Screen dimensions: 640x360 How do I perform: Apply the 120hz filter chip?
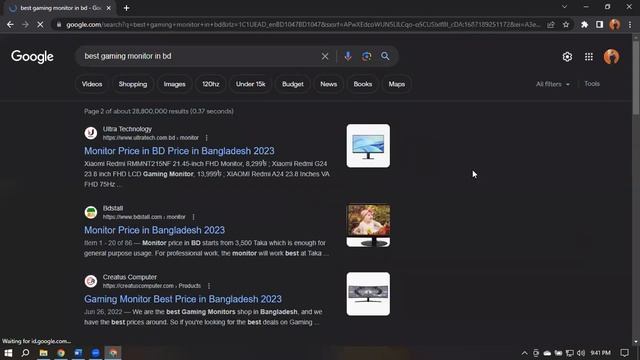tap(211, 84)
